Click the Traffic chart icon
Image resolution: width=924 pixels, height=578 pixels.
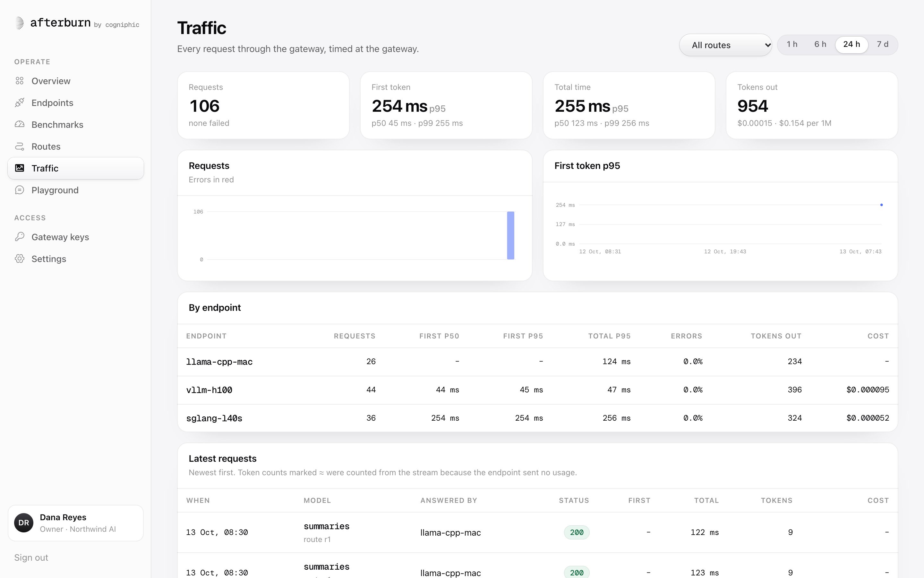tap(20, 168)
